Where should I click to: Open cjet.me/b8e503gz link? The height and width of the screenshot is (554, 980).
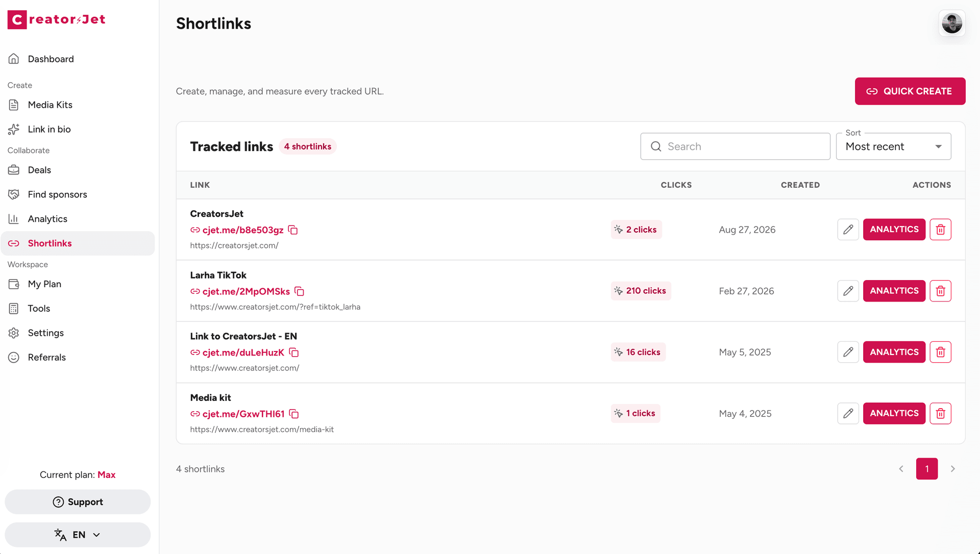[x=242, y=230]
